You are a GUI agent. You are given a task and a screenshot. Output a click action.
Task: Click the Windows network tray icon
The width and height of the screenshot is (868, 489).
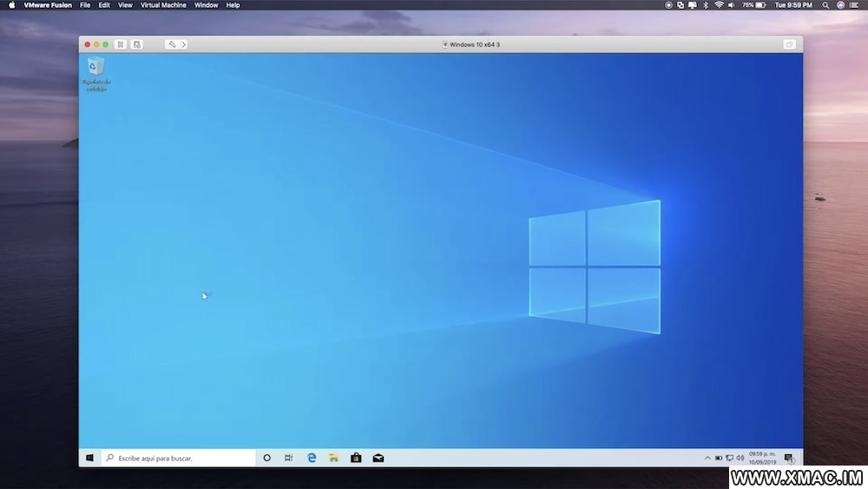[x=730, y=458]
